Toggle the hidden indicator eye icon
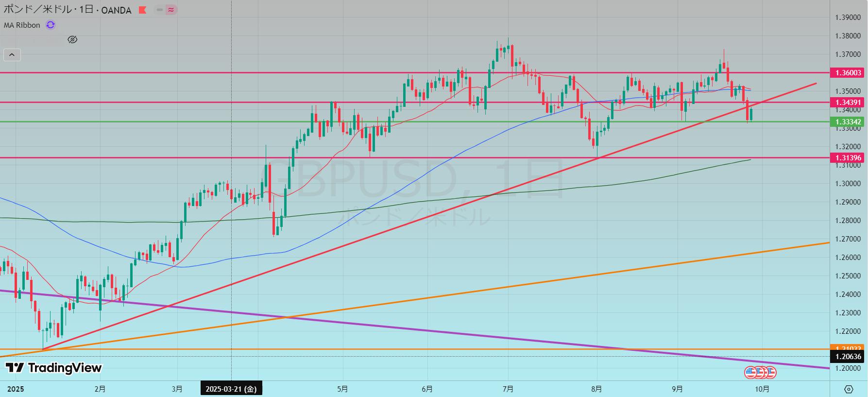 [72, 40]
